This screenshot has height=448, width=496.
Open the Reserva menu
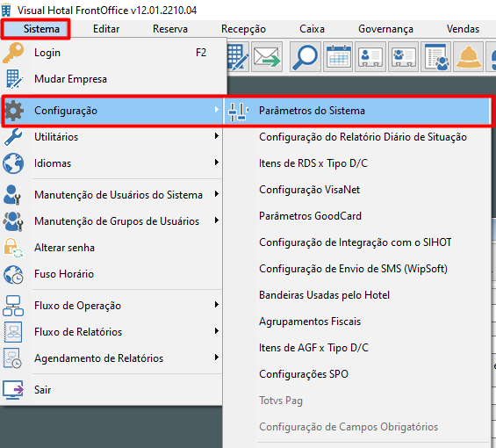point(170,29)
